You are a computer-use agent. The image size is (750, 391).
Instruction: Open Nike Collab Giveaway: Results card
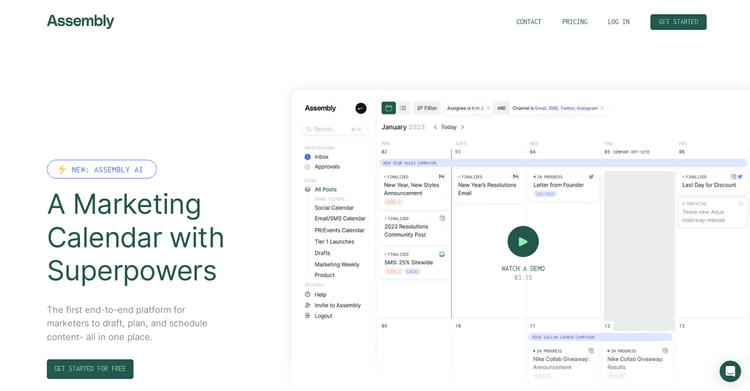click(x=638, y=364)
